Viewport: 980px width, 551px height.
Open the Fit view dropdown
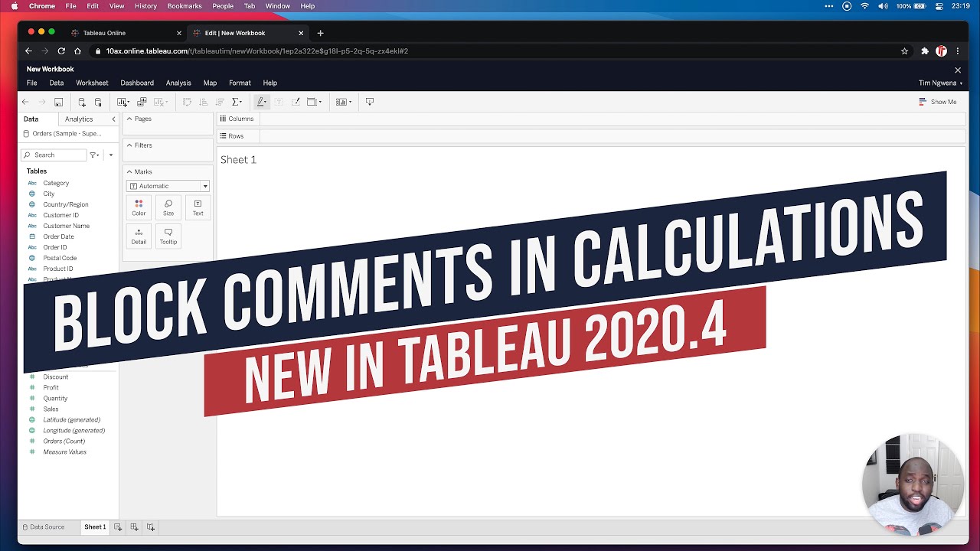tap(314, 102)
